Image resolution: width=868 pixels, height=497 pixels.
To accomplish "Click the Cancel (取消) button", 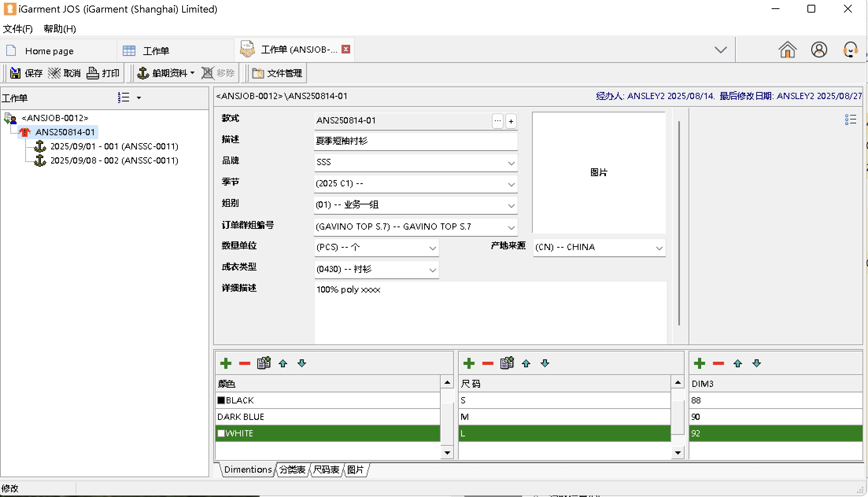I will [x=65, y=73].
